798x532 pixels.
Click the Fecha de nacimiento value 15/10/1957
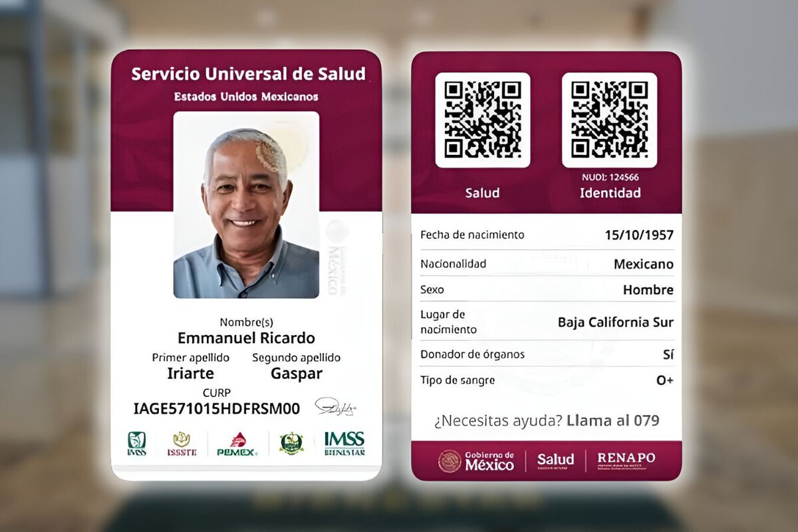pyautogui.click(x=638, y=235)
